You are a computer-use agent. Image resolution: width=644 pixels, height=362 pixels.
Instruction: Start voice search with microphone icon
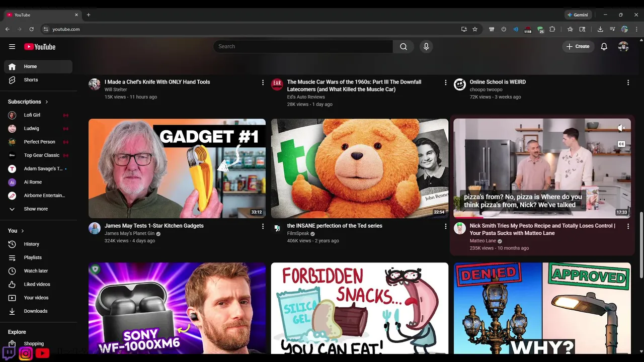pos(426,46)
